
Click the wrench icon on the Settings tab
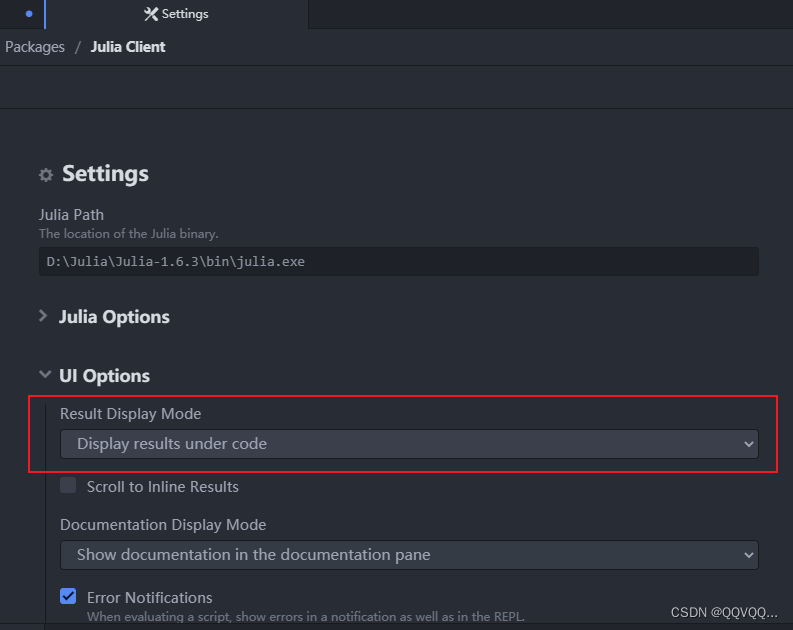point(151,14)
